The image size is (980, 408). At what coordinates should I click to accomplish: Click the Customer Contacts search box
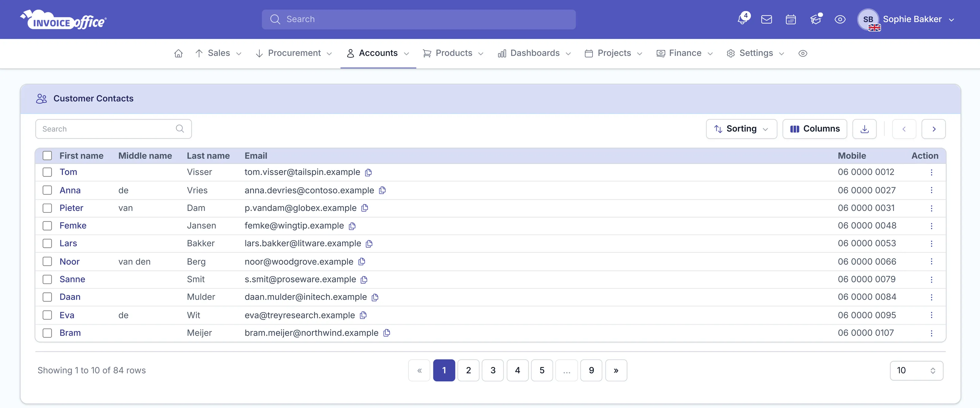point(113,129)
